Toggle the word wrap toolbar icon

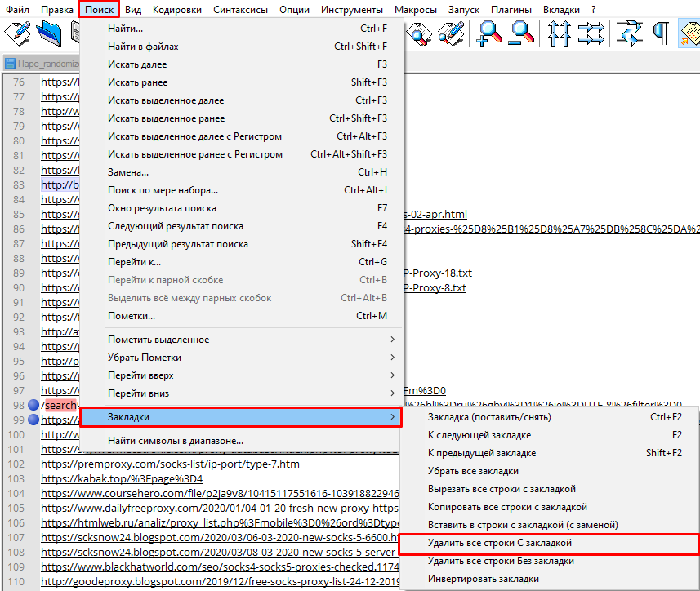[630, 33]
